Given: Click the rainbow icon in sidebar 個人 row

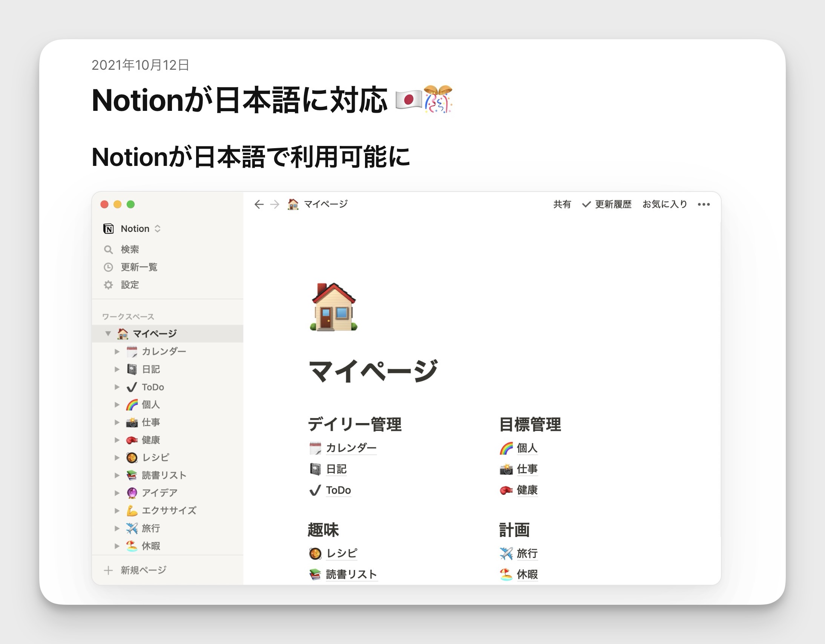Looking at the screenshot, I should tap(132, 405).
